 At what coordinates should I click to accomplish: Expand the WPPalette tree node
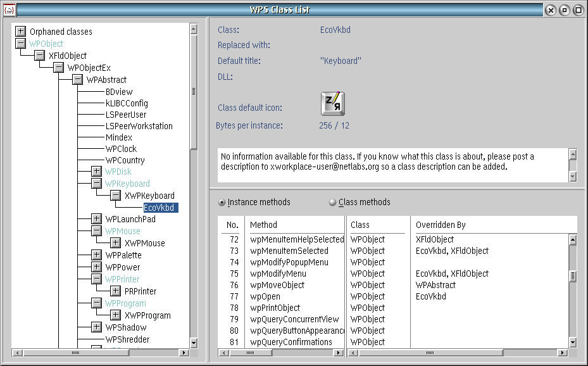pos(96,255)
